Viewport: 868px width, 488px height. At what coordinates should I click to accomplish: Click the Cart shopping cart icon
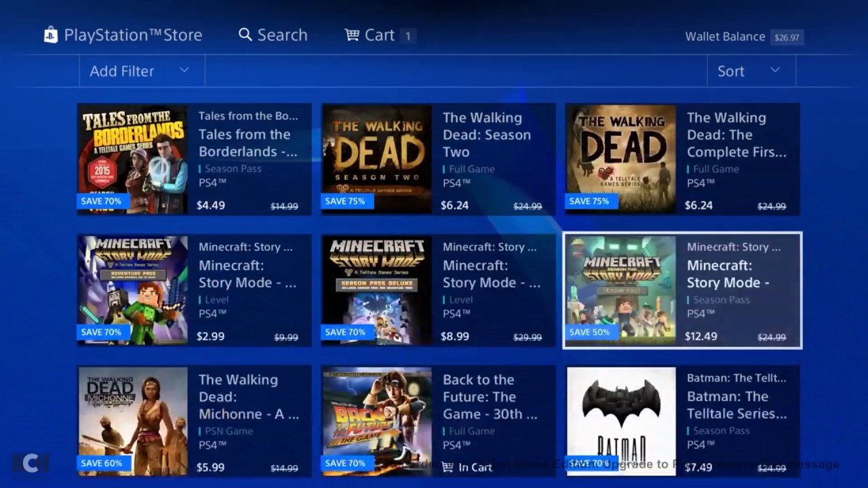click(352, 35)
